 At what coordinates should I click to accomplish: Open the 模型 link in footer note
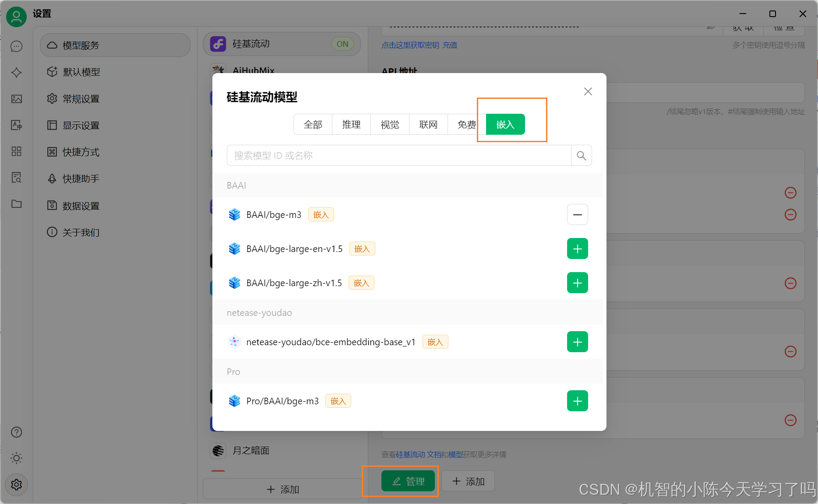point(455,455)
